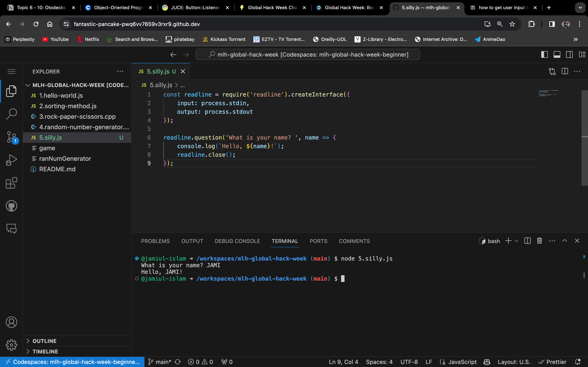Expand the TIMELINE section
The width and height of the screenshot is (588, 367).
(x=45, y=352)
